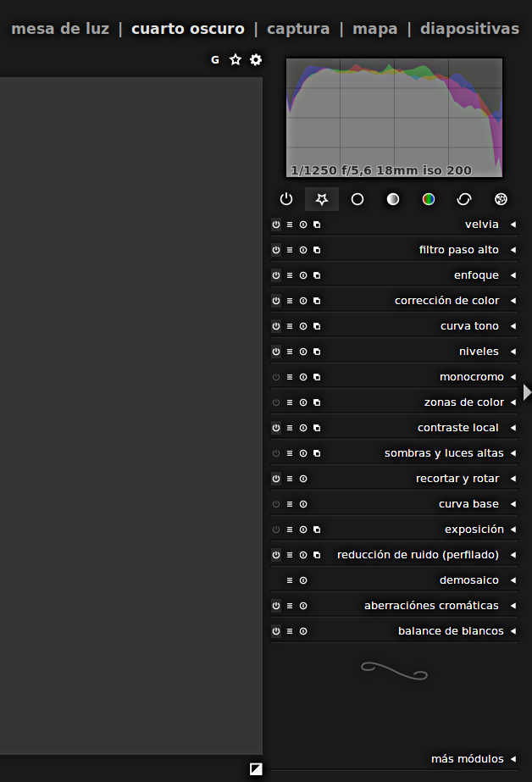The height and width of the screenshot is (782, 532).
Task: Click the darkroom image canvas
Action: coord(131,415)
